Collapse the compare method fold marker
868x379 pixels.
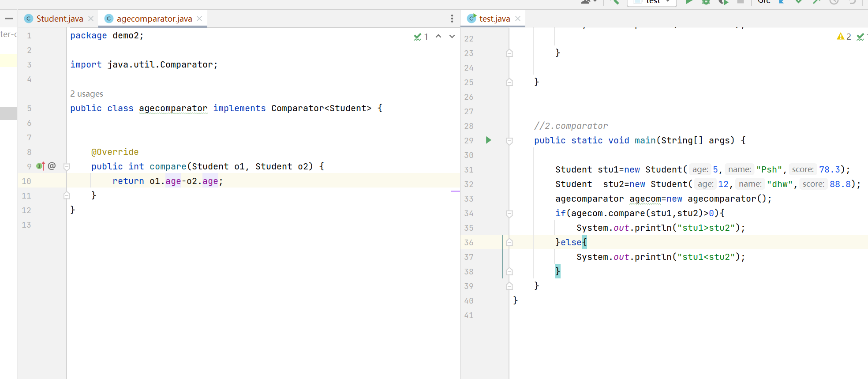coord(67,167)
